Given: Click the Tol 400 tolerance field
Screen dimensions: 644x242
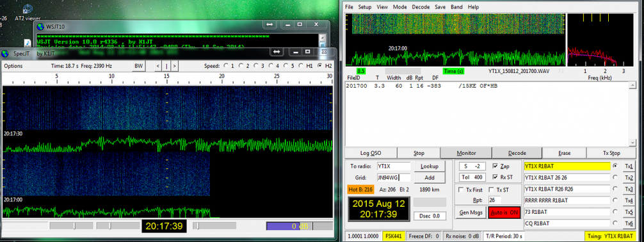Looking at the screenshot, I should tap(472, 177).
